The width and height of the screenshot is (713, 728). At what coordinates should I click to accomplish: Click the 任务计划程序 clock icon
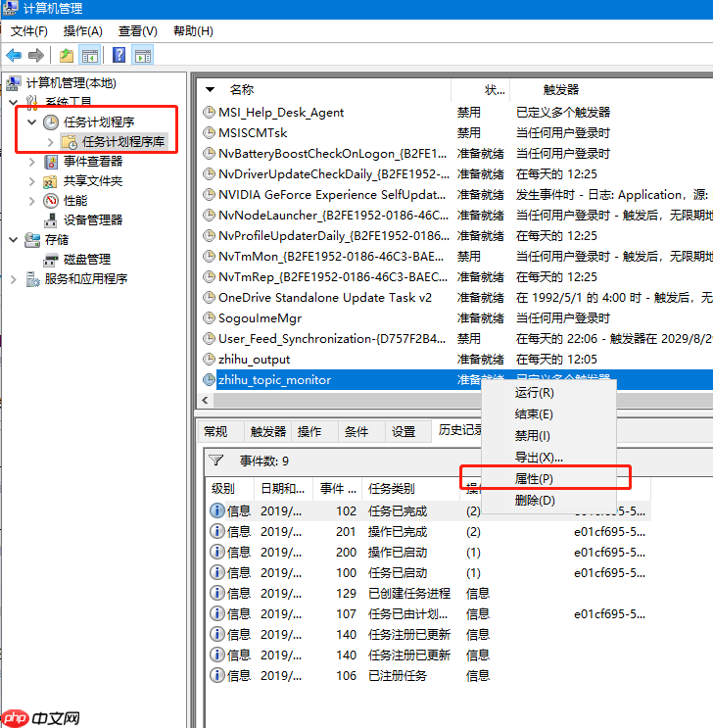[51, 122]
